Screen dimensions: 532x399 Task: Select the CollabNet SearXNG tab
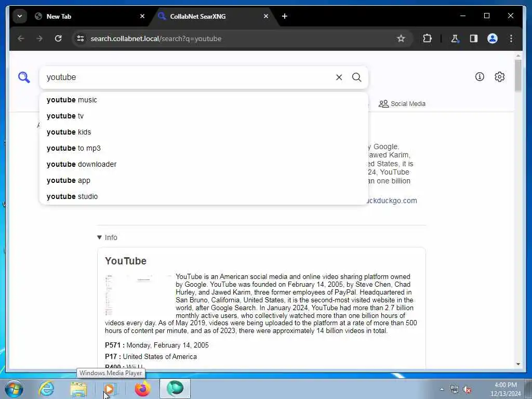212,16
